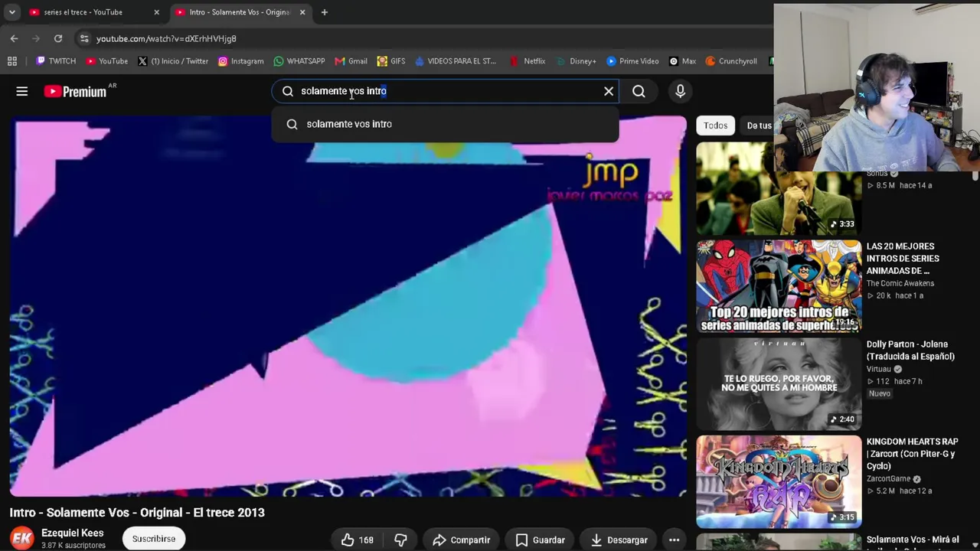
Task: Click the video title 'Intro - Solamente Vos - Original - El trece 2013'
Action: pyautogui.click(x=137, y=513)
